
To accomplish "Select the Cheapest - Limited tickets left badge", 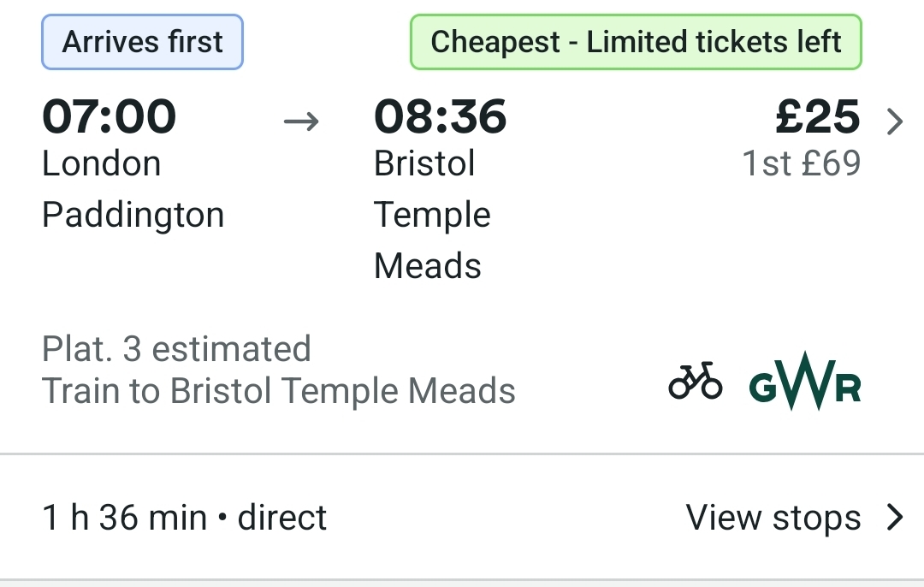I will coord(636,42).
